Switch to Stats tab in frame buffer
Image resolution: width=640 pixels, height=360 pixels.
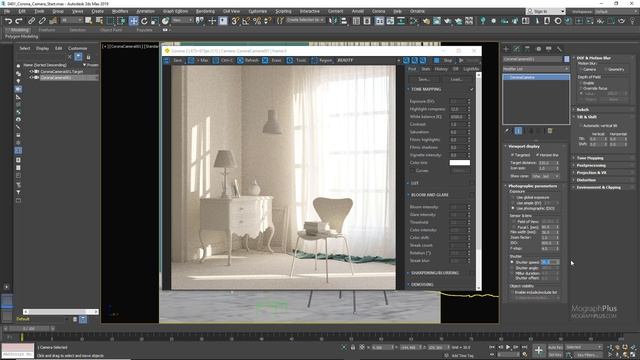pyautogui.click(x=426, y=69)
